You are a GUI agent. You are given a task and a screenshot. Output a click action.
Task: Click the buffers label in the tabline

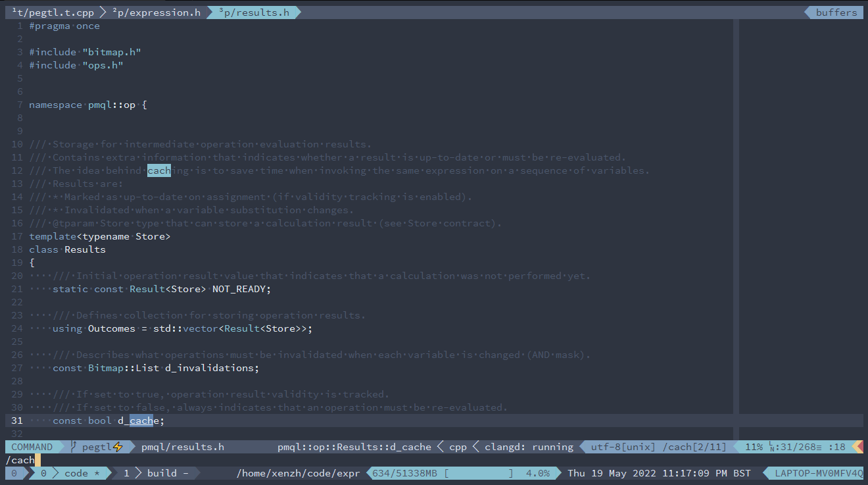(836, 13)
